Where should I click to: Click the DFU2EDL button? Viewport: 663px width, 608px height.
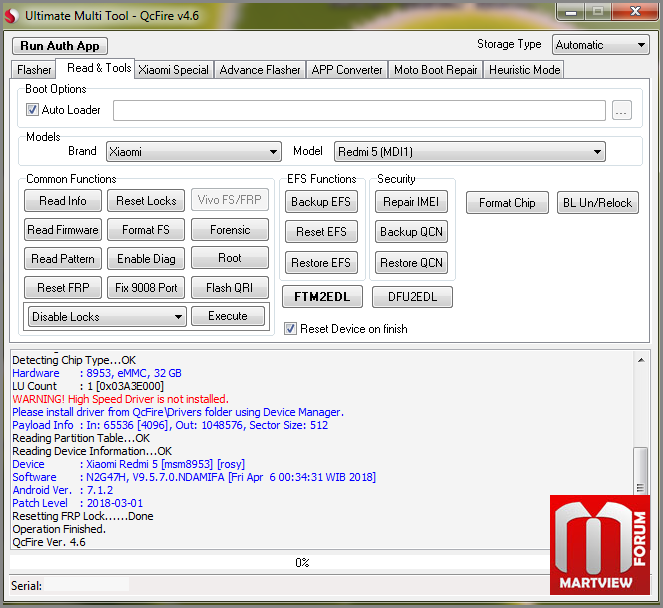[412, 297]
